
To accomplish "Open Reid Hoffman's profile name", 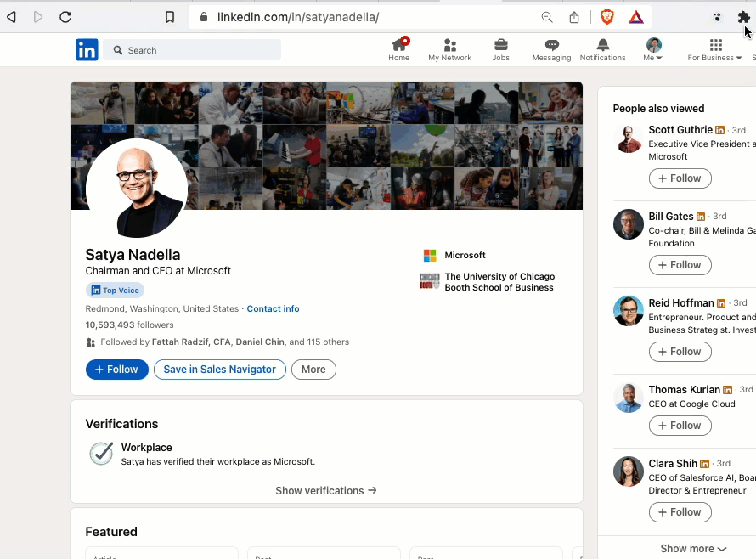I will [680, 303].
